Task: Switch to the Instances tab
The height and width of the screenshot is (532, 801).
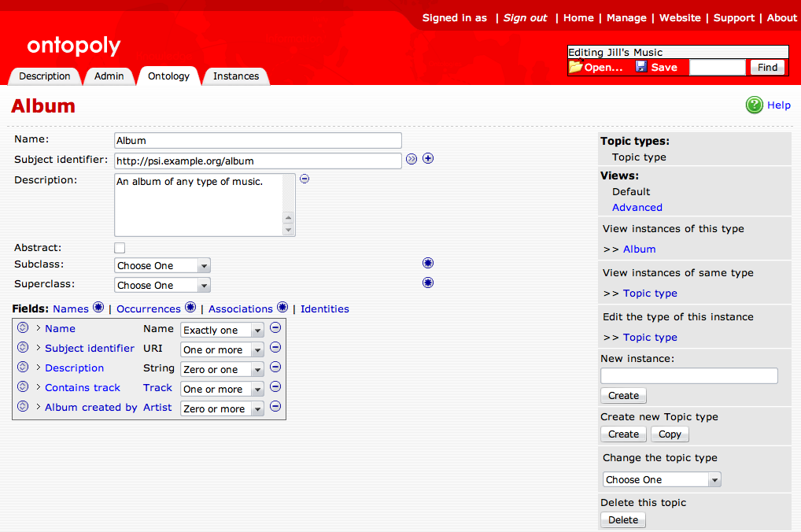Action: (x=235, y=76)
